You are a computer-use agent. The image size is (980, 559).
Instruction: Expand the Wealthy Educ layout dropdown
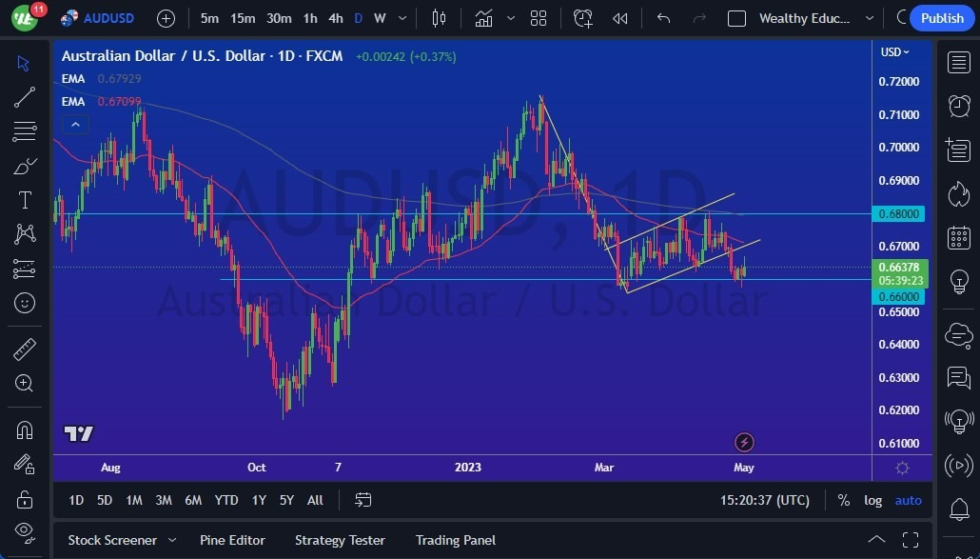(869, 18)
